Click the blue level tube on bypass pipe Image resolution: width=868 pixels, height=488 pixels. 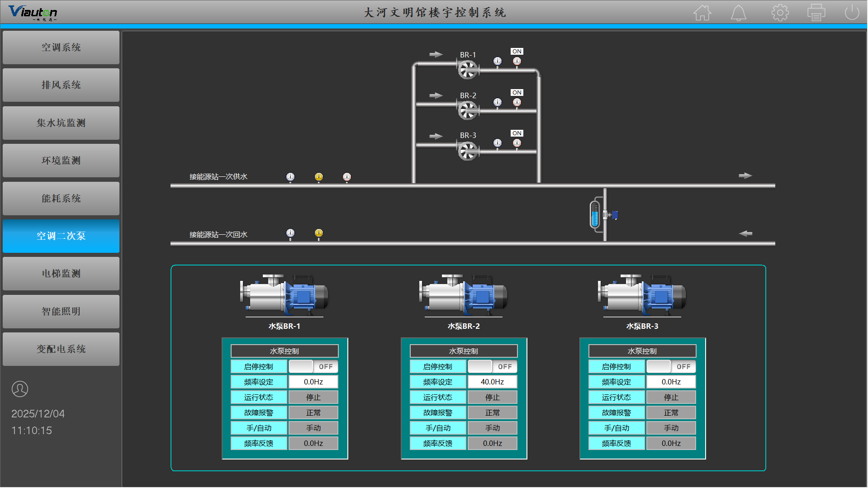pyautogui.click(x=595, y=215)
